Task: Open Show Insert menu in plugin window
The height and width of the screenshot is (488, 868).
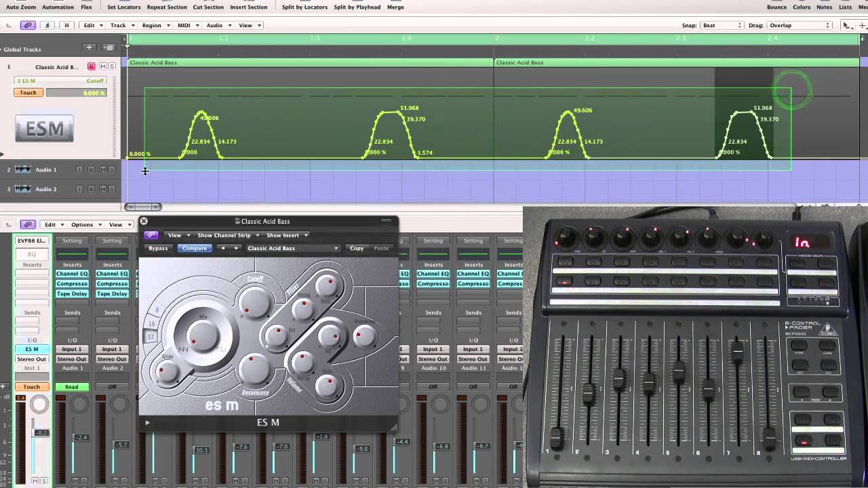Action: pos(285,235)
